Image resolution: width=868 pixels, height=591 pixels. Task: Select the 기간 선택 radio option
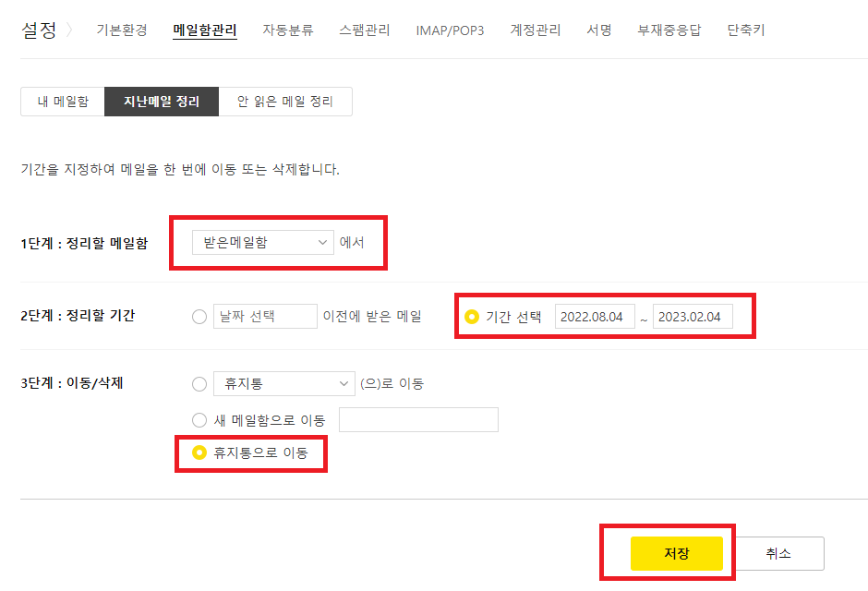[473, 315]
